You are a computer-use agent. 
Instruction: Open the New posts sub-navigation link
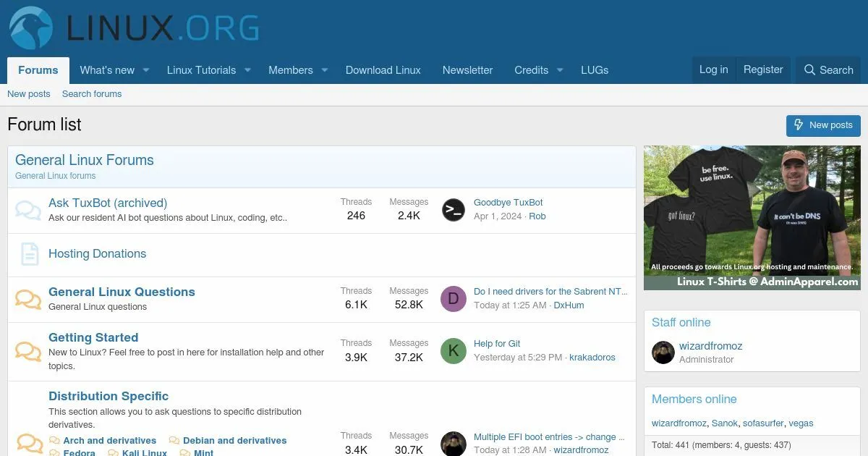coord(29,94)
